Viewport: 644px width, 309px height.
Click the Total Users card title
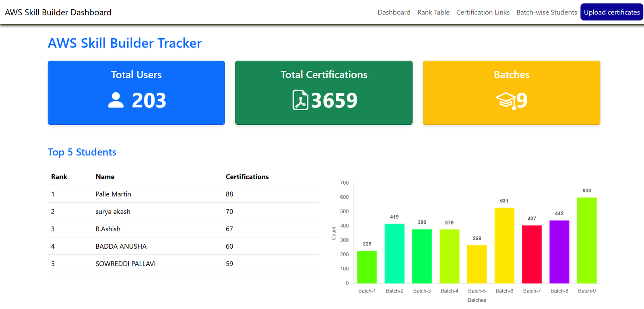pyautogui.click(x=136, y=74)
